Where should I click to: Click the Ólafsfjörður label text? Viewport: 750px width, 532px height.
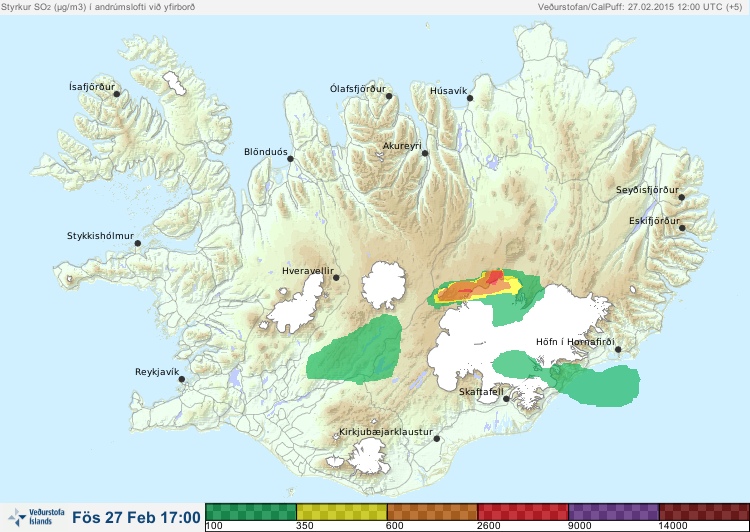click(x=358, y=89)
